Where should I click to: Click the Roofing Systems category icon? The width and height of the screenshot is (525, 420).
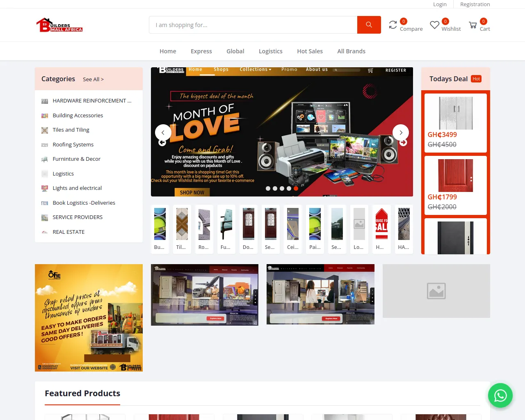pos(45,145)
